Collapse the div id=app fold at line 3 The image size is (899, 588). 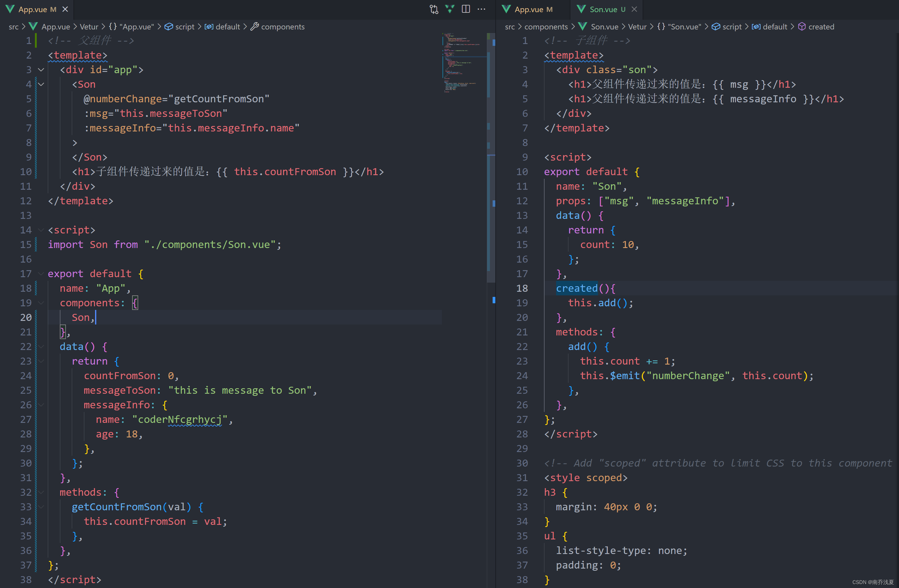click(x=41, y=70)
